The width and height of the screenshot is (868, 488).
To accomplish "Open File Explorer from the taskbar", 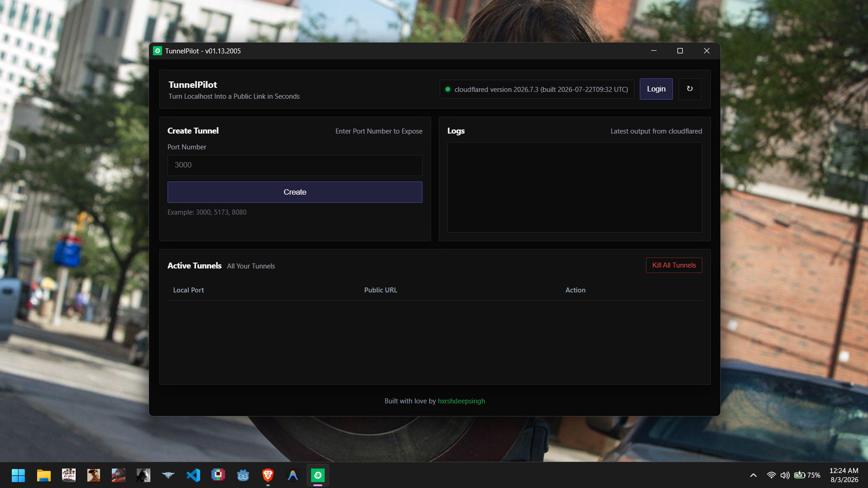I will (43, 475).
